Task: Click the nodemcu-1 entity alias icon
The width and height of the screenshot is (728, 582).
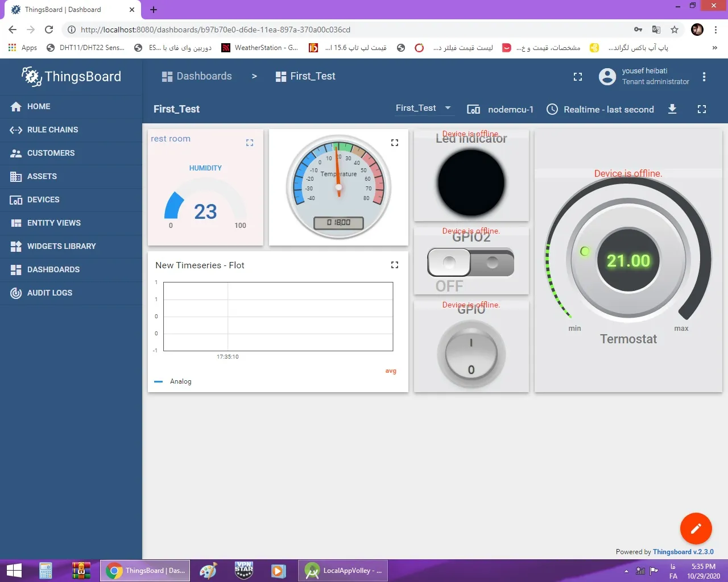Action: pyautogui.click(x=473, y=109)
